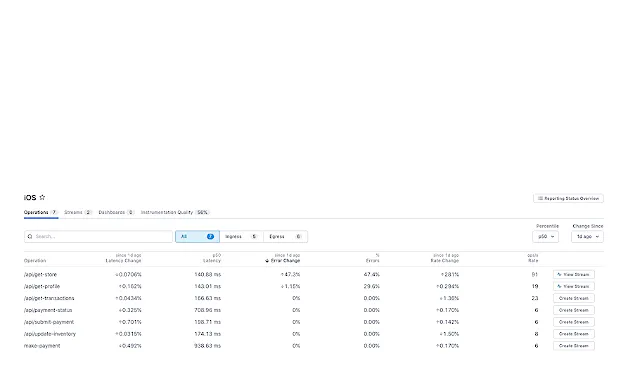Sort by Operation column header

(35, 261)
